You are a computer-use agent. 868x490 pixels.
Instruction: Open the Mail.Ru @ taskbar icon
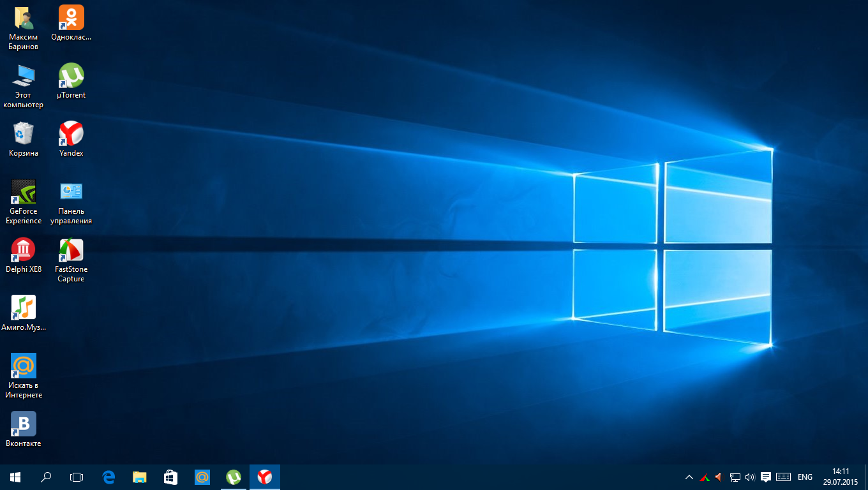pyautogui.click(x=202, y=477)
